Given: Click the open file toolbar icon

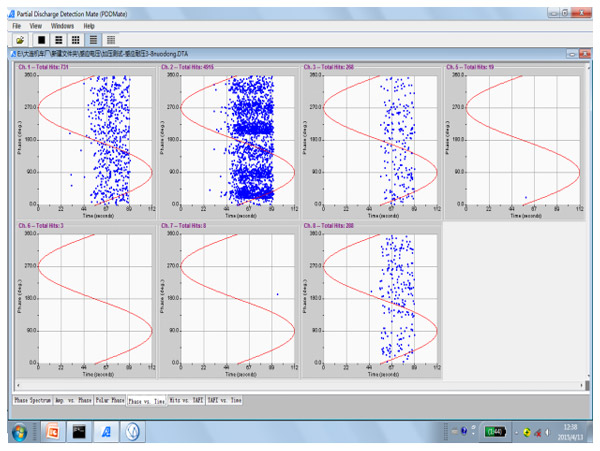Looking at the screenshot, I should (x=20, y=40).
